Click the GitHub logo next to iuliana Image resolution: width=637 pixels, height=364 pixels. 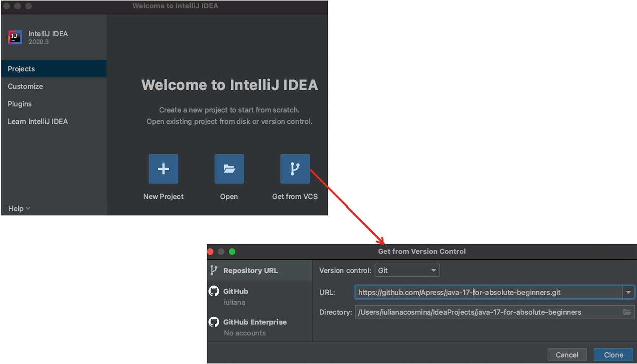pos(214,291)
